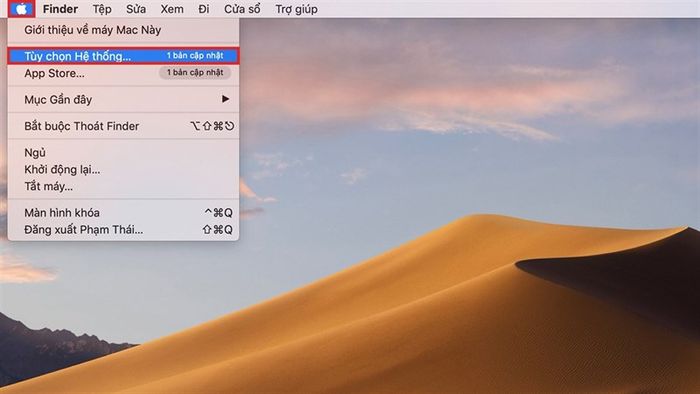Image resolution: width=700 pixels, height=394 pixels.
Task: Expand the Mục Gần đây submenu
Action: (123, 99)
